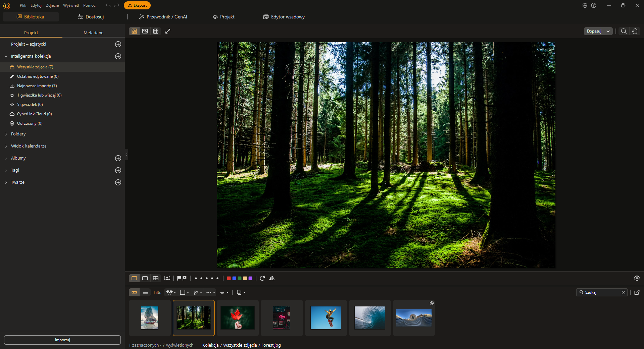Image resolution: width=644 pixels, height=349 pixels.
Task: Open the viewer and browser layout view
Action: tap(134, 31)
